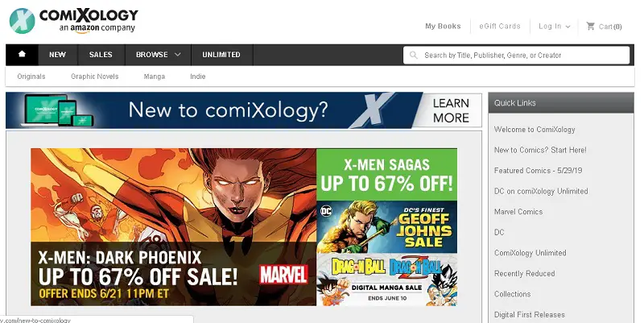Open the shopping cart icon
Image resolution: width=644 pixels, height=323 pixels.
[591, 27]
